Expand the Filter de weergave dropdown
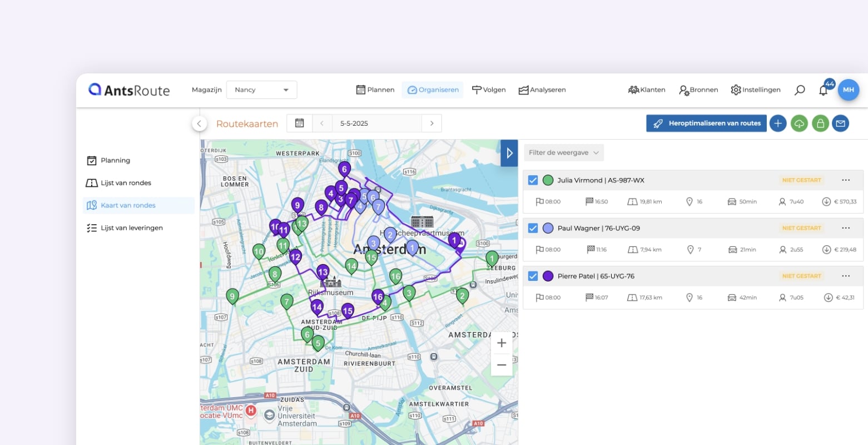868x445 pixels. 563,153
